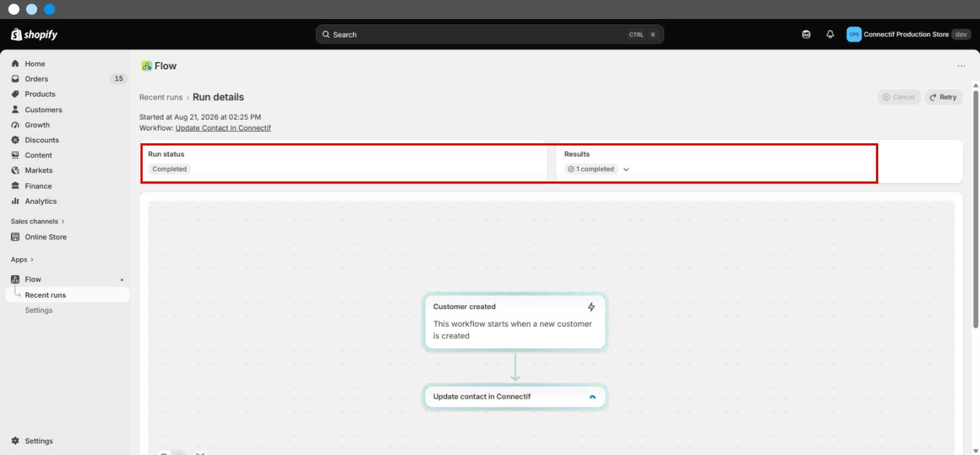Viewport: 980px width, 455px height.
Task: Open Markets via globe icon
Action: (x=15, y=171)
